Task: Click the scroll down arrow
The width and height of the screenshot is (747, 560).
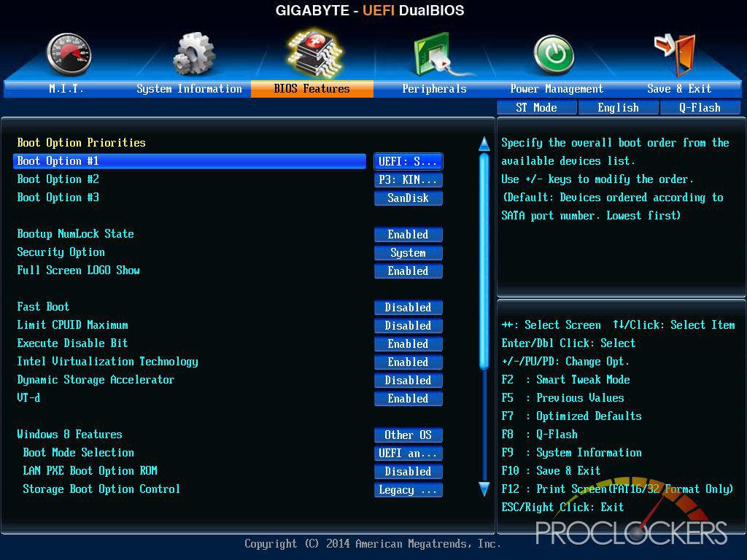Action: point(484,489)
